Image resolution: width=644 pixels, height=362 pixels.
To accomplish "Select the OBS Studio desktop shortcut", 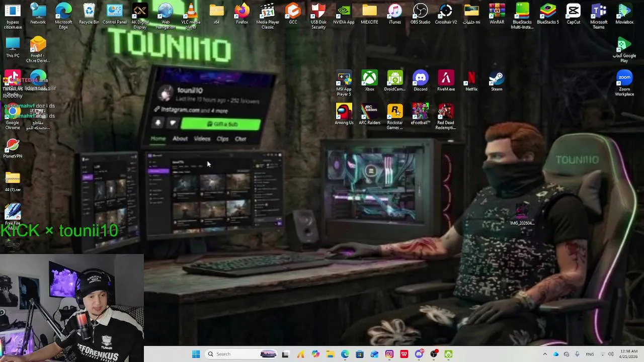I will 420,14.
